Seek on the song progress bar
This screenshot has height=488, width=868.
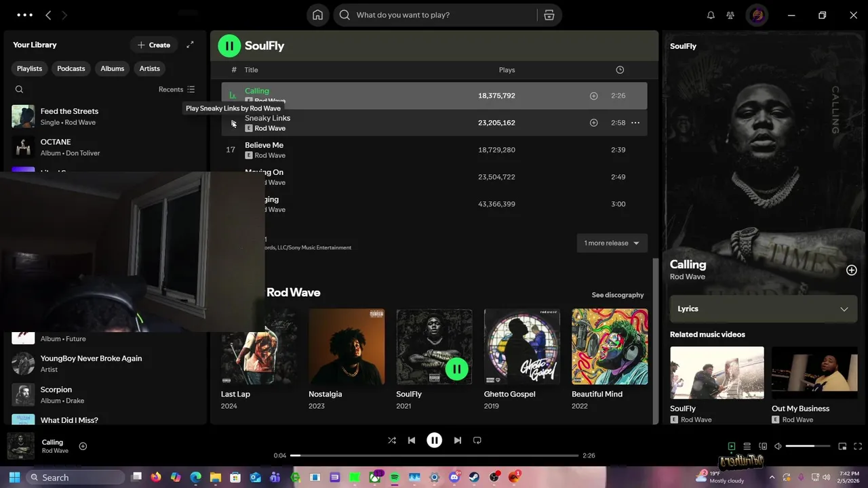click(435, 455)
